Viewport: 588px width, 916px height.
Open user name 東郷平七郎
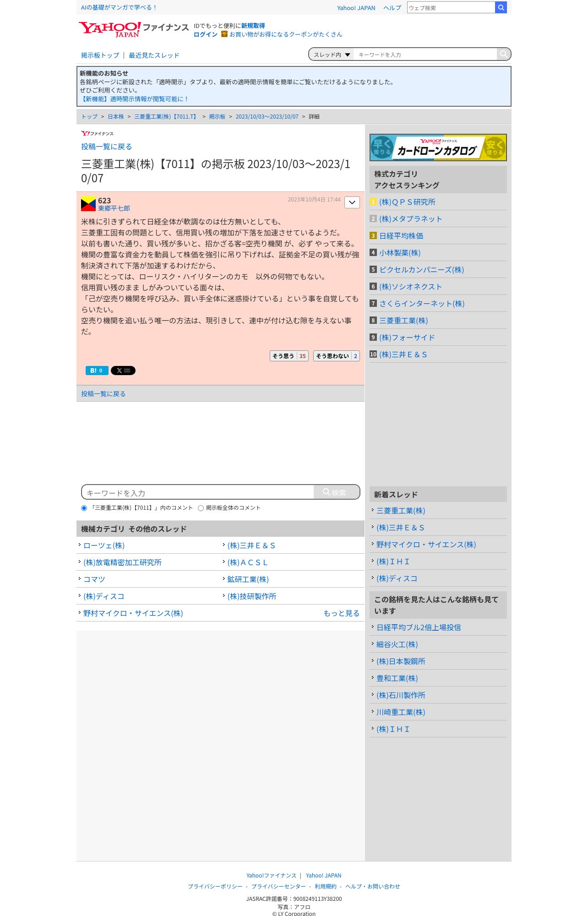pos(114,208)
